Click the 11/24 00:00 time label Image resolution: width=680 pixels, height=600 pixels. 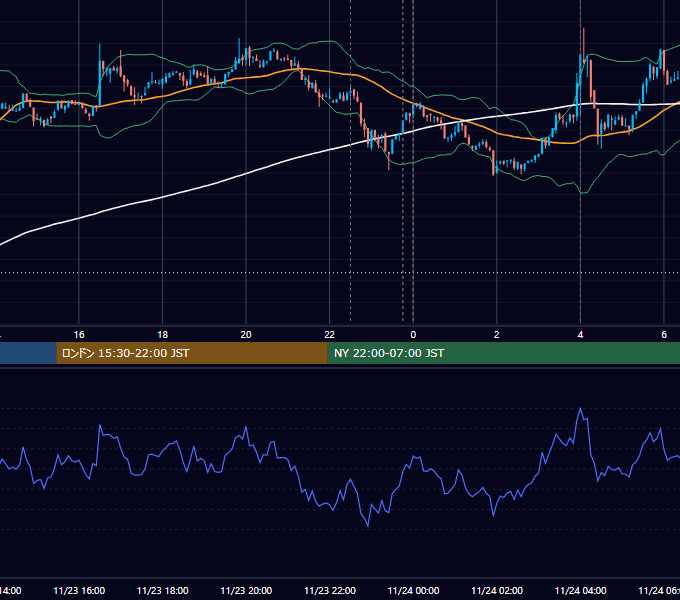tap(413, 590)
